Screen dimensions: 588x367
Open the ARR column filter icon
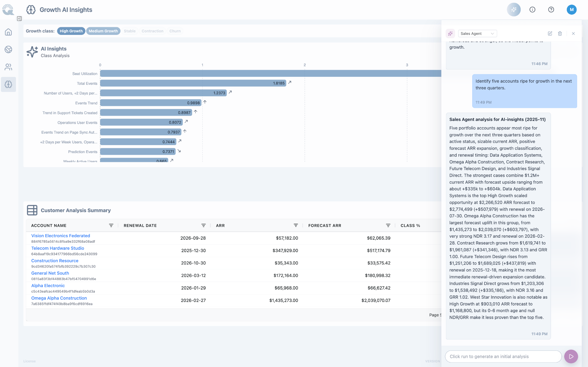(x=296, y=225)
